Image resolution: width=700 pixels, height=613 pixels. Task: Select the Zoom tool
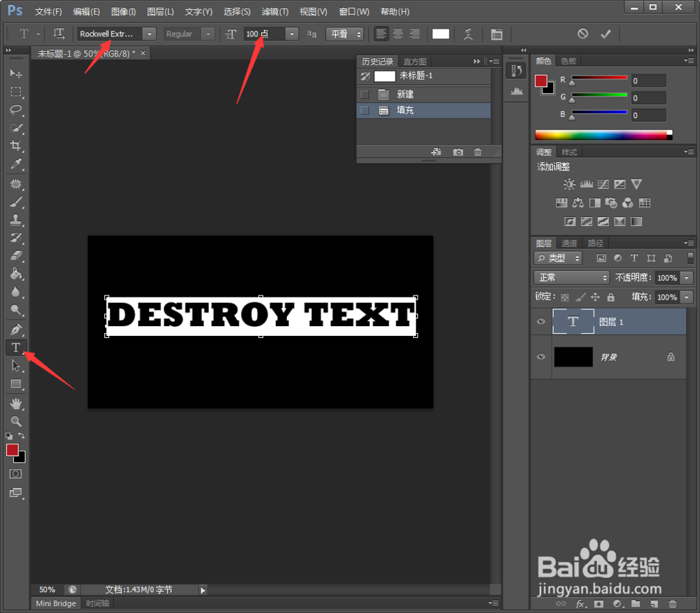click(16, 421)
